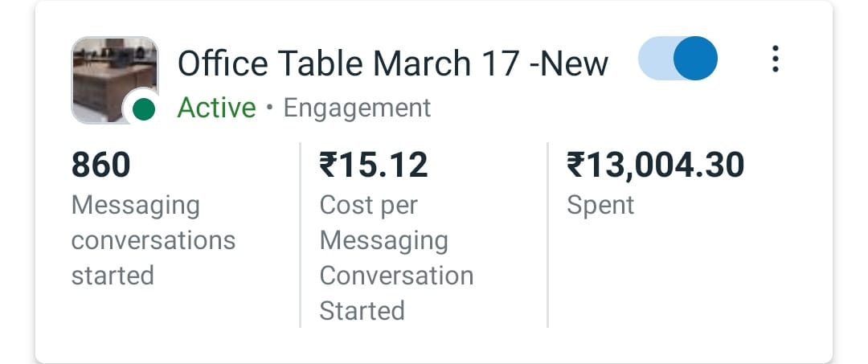Click the divider left of ₹15.12
Viewport: 868px width, 364px height.
click(x=300, y=235)
